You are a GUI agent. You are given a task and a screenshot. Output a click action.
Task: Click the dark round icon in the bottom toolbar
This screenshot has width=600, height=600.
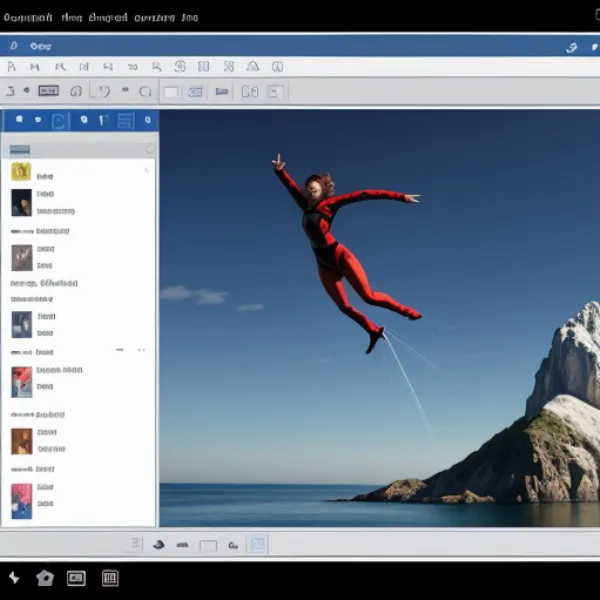pyautogui.click(x=158, y=545)
